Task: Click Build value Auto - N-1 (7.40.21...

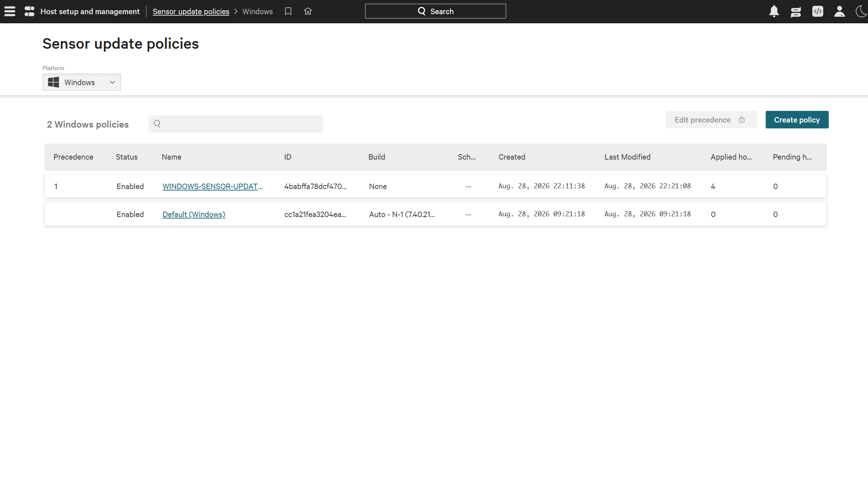Action: click(402, 214)
